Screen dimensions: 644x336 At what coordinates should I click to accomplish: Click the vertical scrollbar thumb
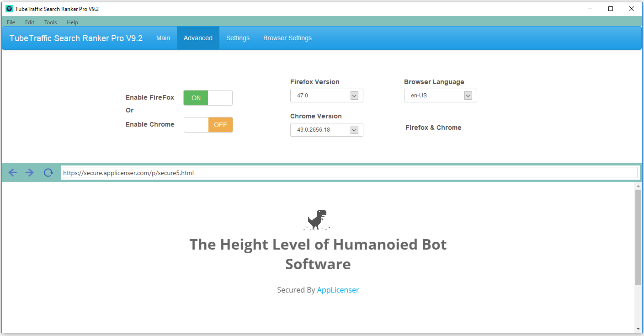pyautogui.click(x=638, y=238)
